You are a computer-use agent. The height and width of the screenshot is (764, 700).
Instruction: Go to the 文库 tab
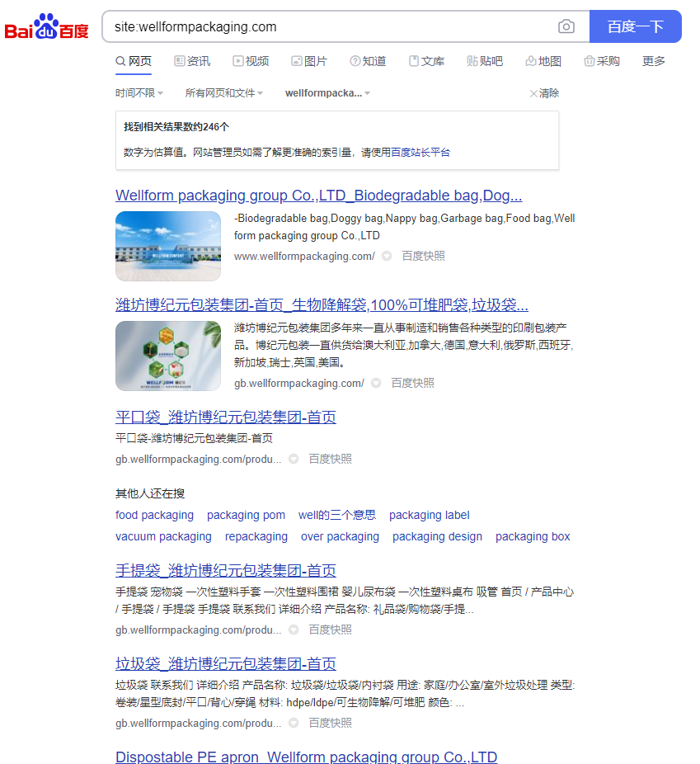pos(426,61)
